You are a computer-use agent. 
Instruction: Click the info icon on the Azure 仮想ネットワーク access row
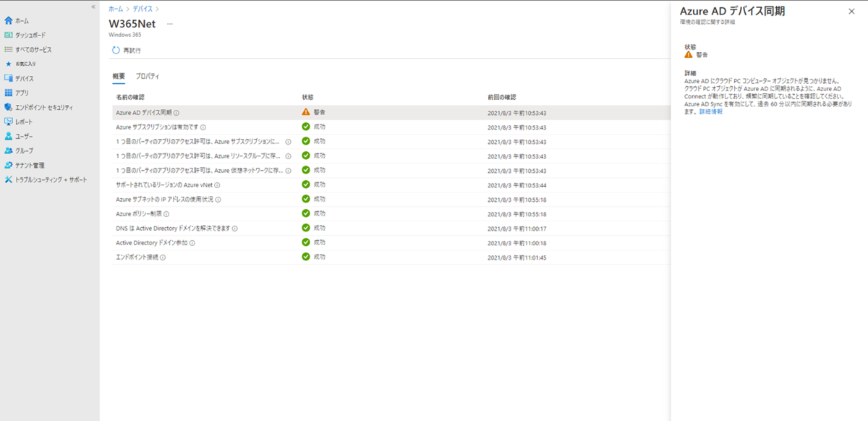[x=289, y=171]
